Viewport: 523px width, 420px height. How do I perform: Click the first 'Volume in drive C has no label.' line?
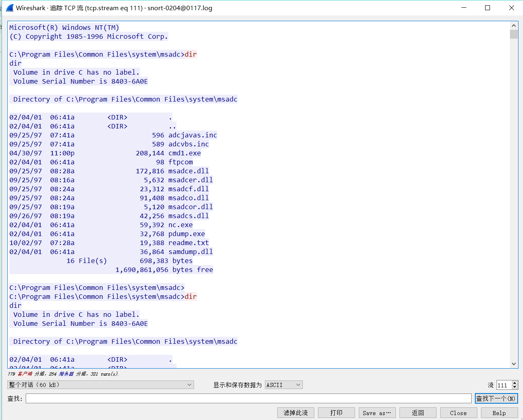(77, 72)
